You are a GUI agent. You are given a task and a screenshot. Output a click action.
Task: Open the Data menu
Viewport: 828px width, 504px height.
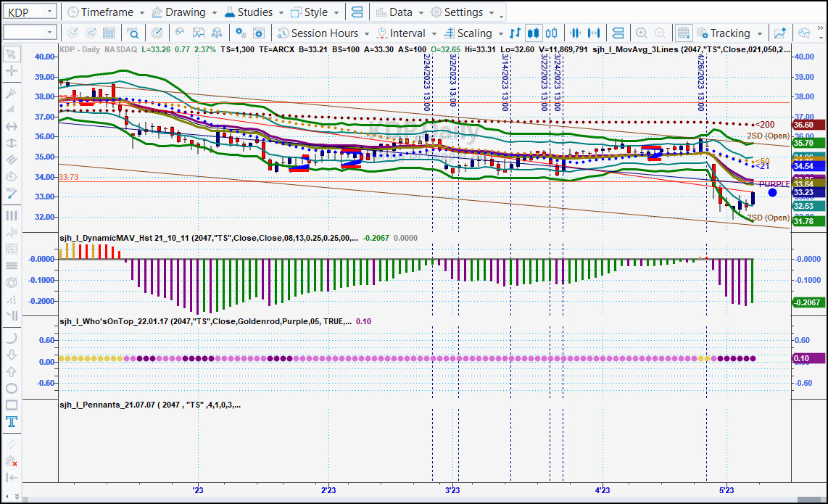pyautogui.click(x=399, y=12)
